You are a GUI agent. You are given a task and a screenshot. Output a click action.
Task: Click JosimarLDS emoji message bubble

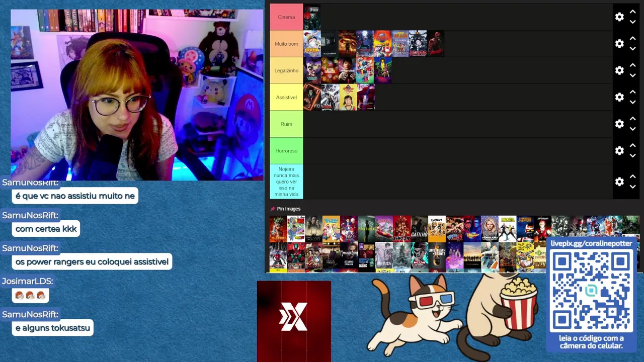30,295
